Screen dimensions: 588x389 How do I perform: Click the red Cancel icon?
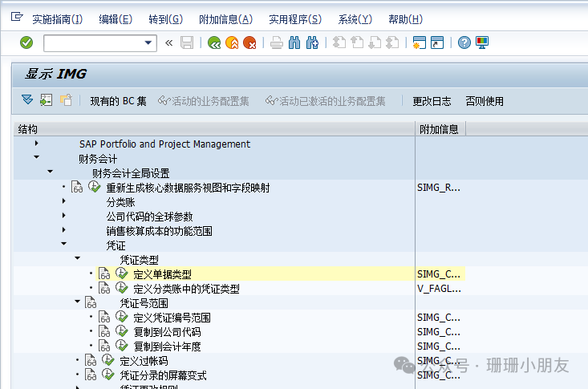coord(249,43)
